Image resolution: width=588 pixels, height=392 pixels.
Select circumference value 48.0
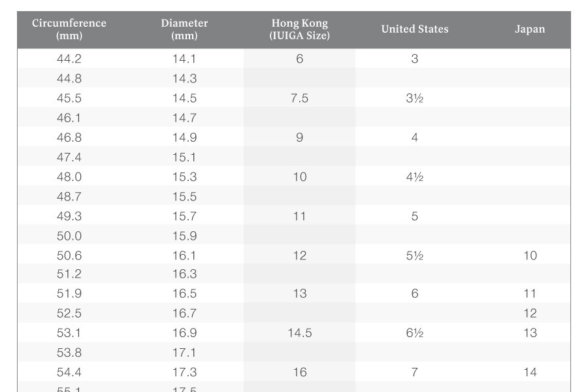(69, 177)
